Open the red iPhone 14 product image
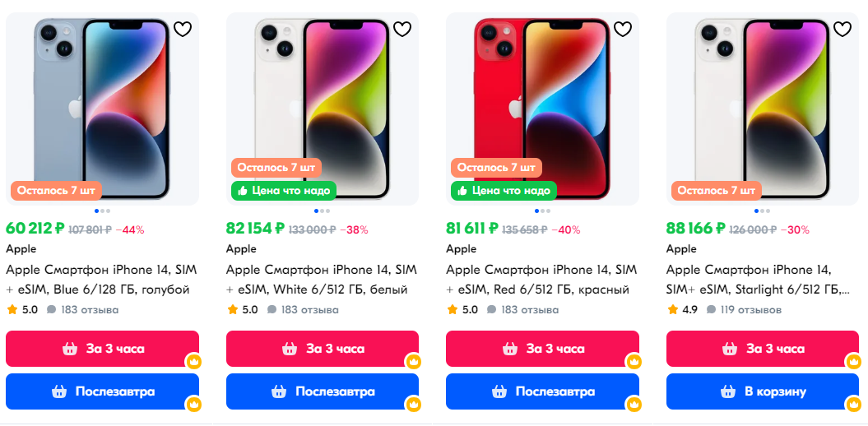This screenshot has height=426, width=868. (542, 109)
